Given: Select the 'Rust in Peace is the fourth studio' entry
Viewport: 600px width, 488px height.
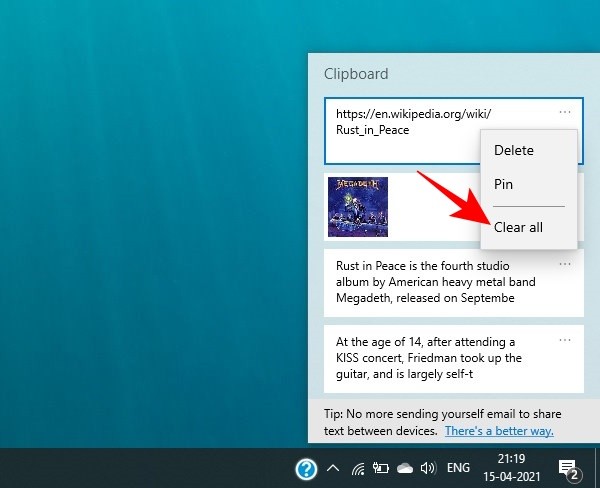Looking at the screenshot, I should pyautogui.click(x=454, y=283).
